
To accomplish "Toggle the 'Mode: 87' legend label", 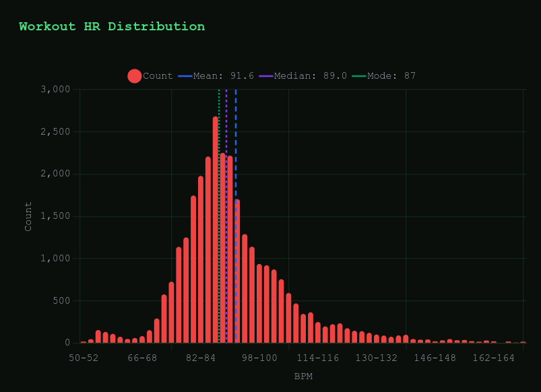I will [x=391, y=76].
